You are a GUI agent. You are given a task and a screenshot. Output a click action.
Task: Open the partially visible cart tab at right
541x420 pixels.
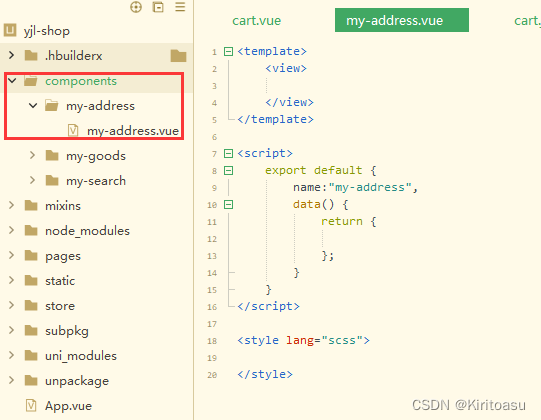pyautogui.click(x=527, y=20)
